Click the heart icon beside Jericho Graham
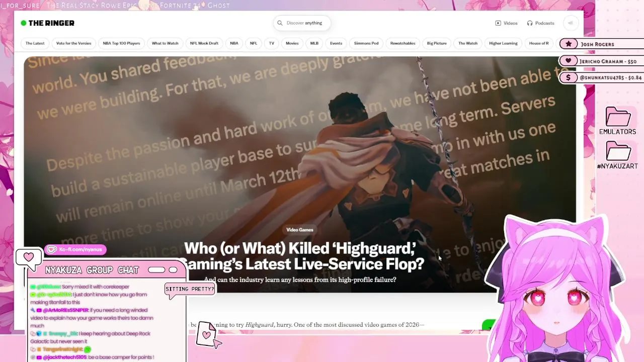 pos(569,61)
